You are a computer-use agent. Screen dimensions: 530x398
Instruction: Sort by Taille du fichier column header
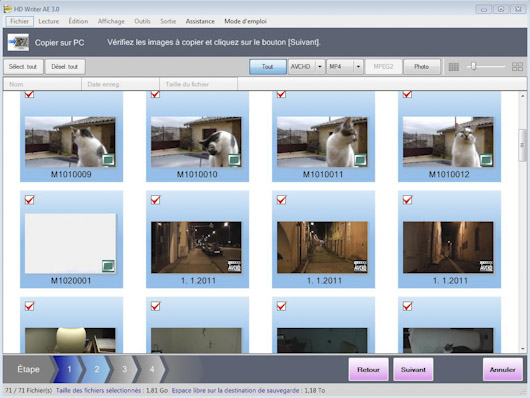[198, 84]
